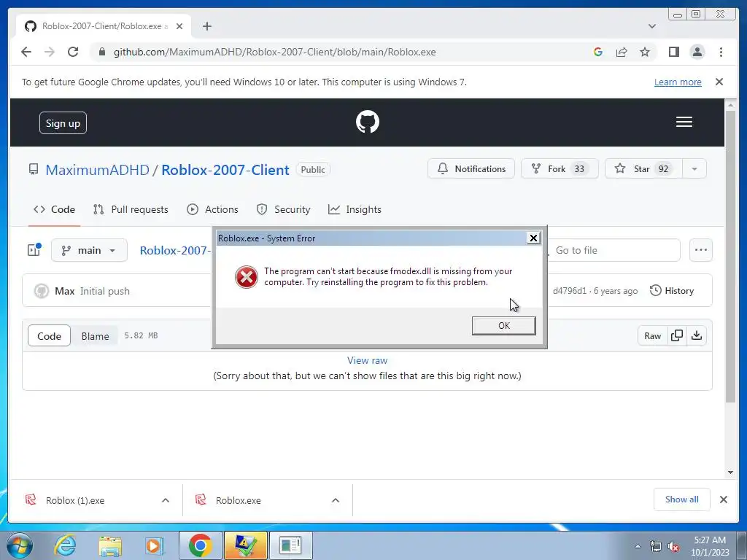Open the file History
This screenshot has width=747, height=560.
[672, 290]
